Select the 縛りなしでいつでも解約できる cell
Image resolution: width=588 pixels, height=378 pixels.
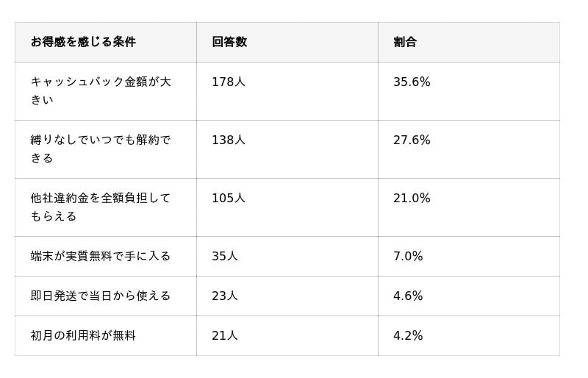click(101, 149)
